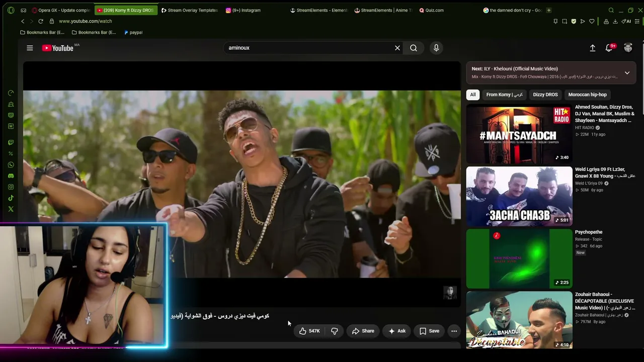Open the shield privacy protection icon

pyautogui.click(x=574, y=21)
